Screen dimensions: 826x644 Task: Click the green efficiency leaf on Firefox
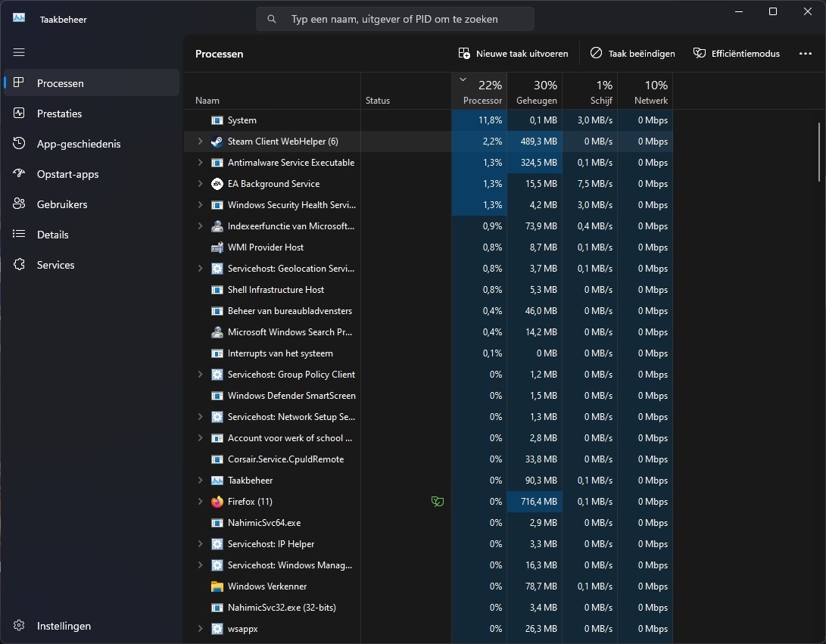click(x=438, y=501)
